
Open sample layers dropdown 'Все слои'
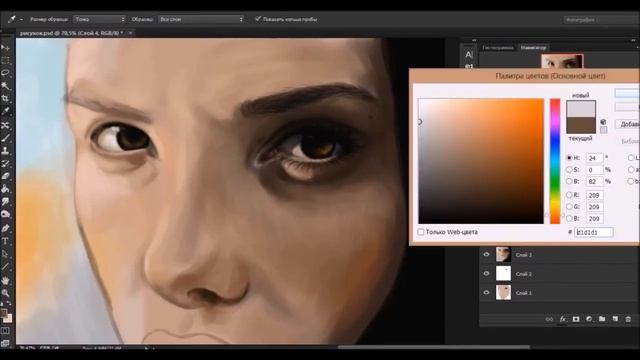tap(201, 19)
